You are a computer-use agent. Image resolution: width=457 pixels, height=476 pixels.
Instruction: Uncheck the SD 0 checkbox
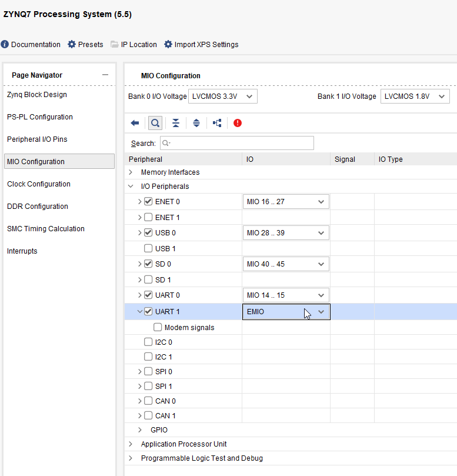coord(148,264)
